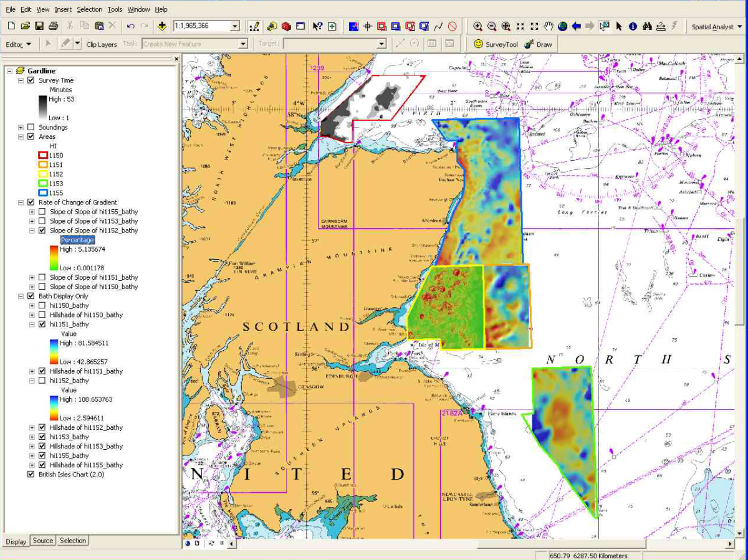748x560 pixels.
Task: Switch to the Source tab
Action: (43, 541)
